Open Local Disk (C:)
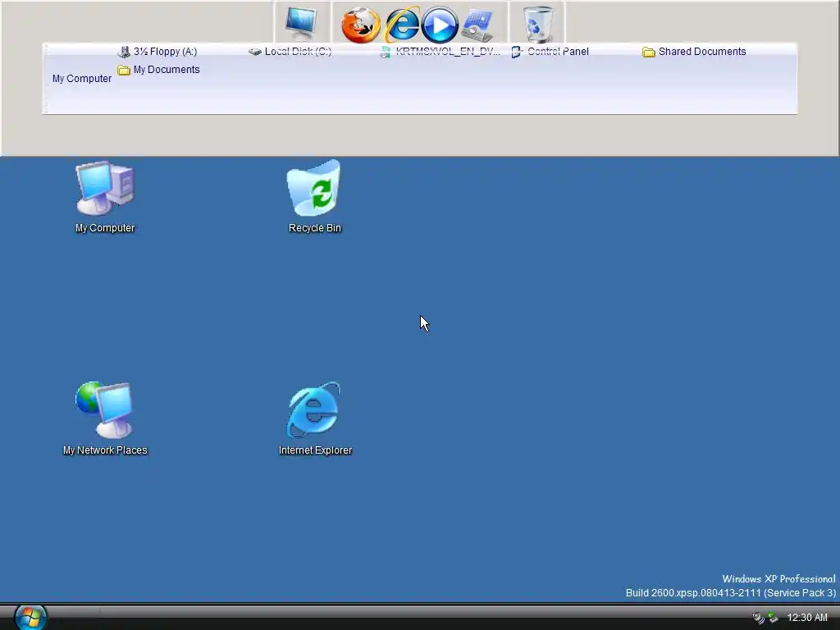 [x=290, y=52]
